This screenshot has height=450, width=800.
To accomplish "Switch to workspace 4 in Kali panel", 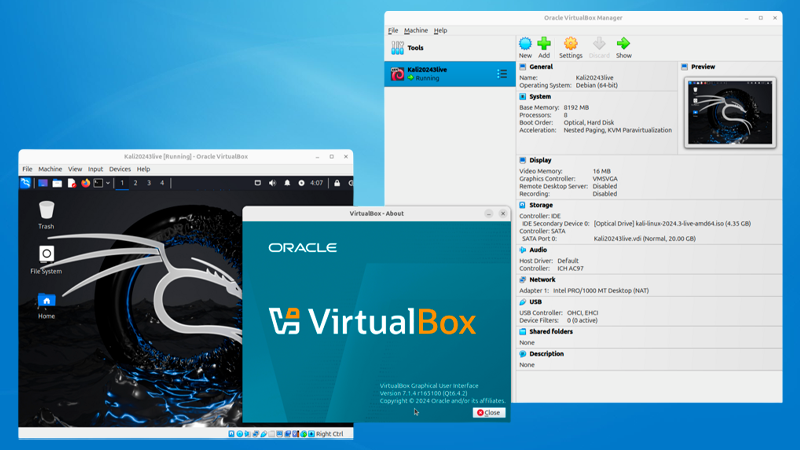I will point(162,183).
